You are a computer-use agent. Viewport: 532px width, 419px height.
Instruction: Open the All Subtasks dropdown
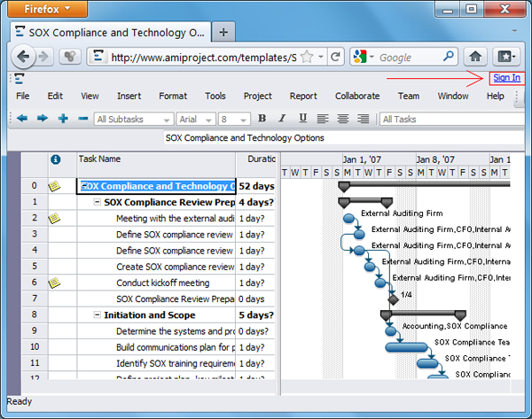click(x=133, y=119)
